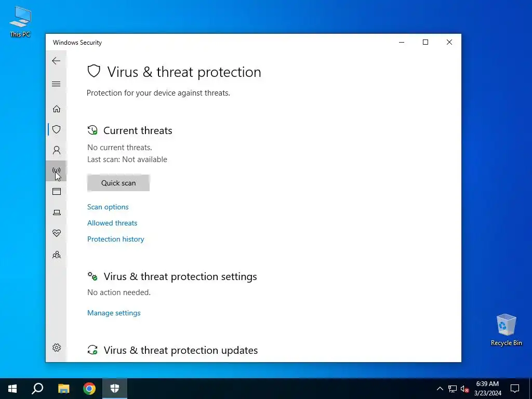This screenshot has width=532, height=399.
Task: Select the Virus & threat protection shield icon
Action: pyautogui.click(x=56, y=129)
